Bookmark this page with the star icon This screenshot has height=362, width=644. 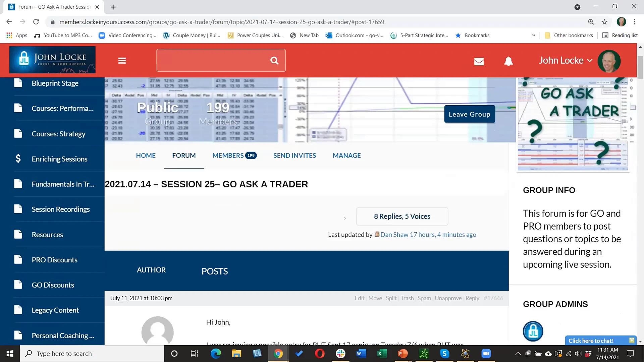tap(604, 22)
